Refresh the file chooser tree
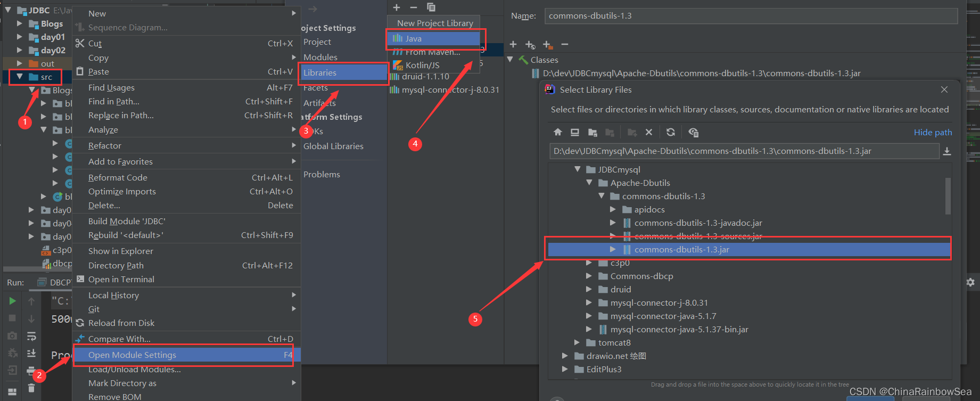The image size is (980, 401). [x=671, y=132]
